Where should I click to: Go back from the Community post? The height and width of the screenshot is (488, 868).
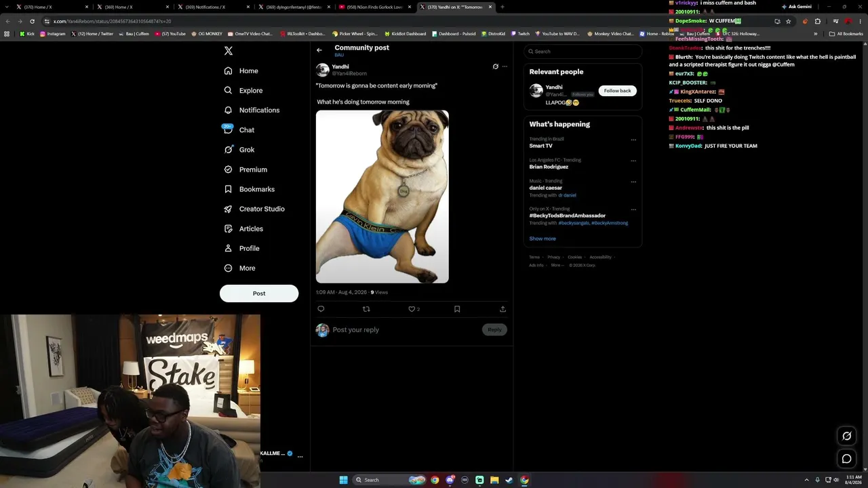tap(319, 50)
